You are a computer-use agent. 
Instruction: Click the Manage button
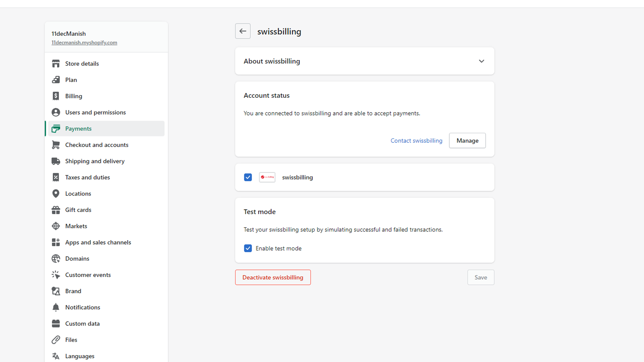click(467, 140)
